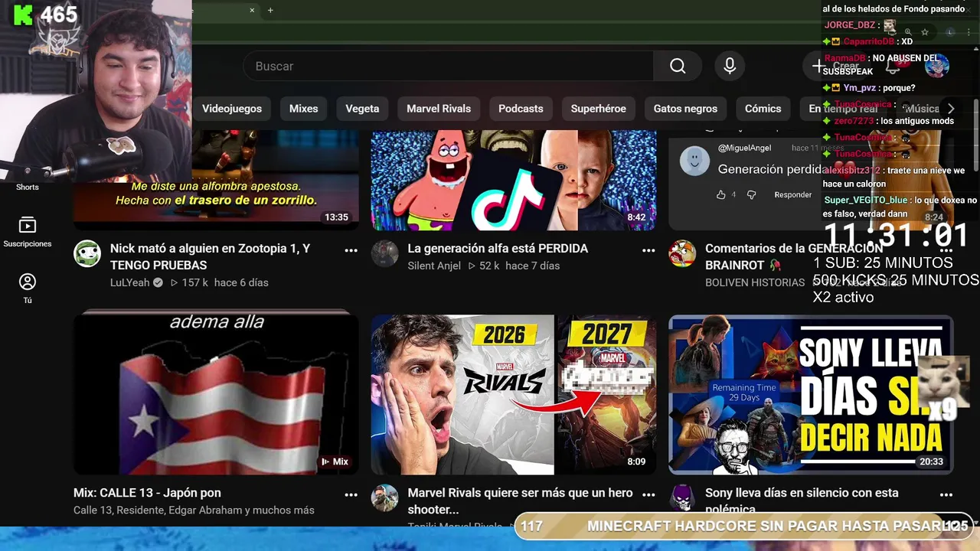Open the Zootopia video thumbnail
980x551 pixels.
pos(216,180)
